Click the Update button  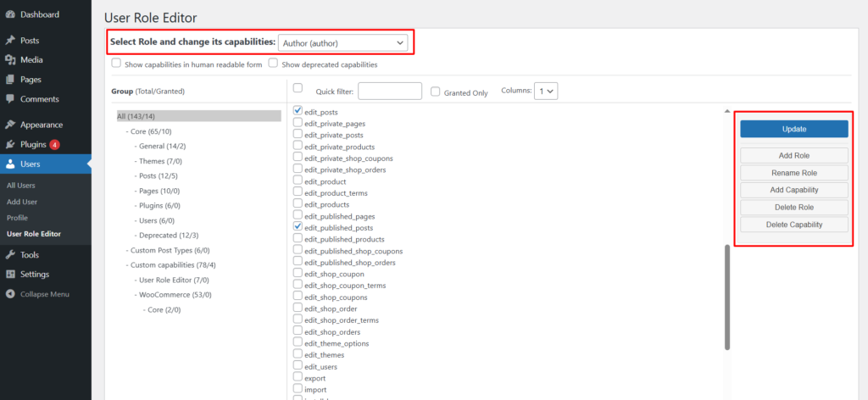pos(793,129)
